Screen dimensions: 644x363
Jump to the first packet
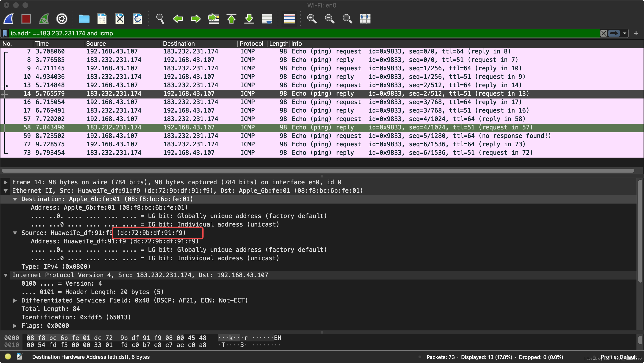(232, 19)
